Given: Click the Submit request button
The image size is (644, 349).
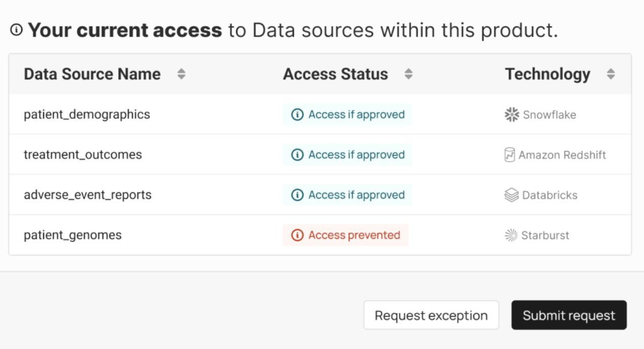Looking at the screenshot, I should [569, 315].
